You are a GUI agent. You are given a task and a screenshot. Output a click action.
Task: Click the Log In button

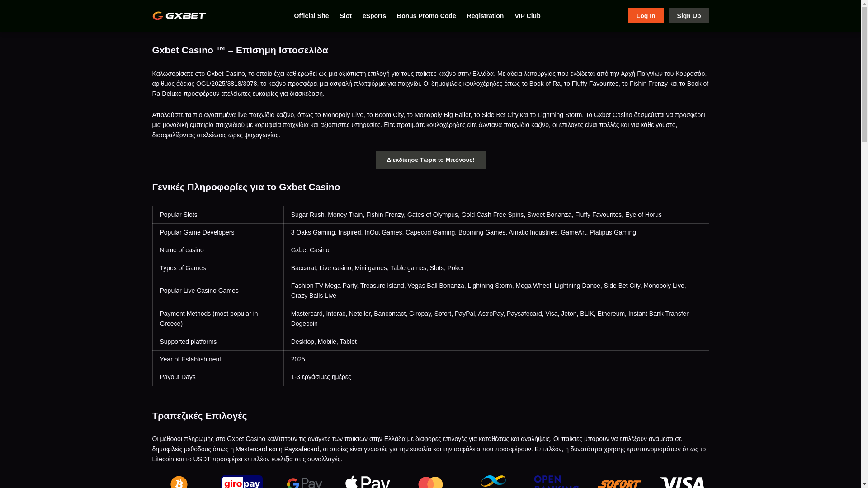coord(646,16)
